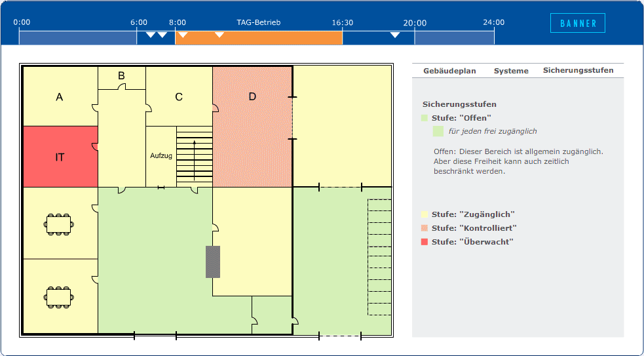Click the yellow swatch beside Stufe Zugänglich
This screenshot has height=356, width=644.
pos(425,214)
